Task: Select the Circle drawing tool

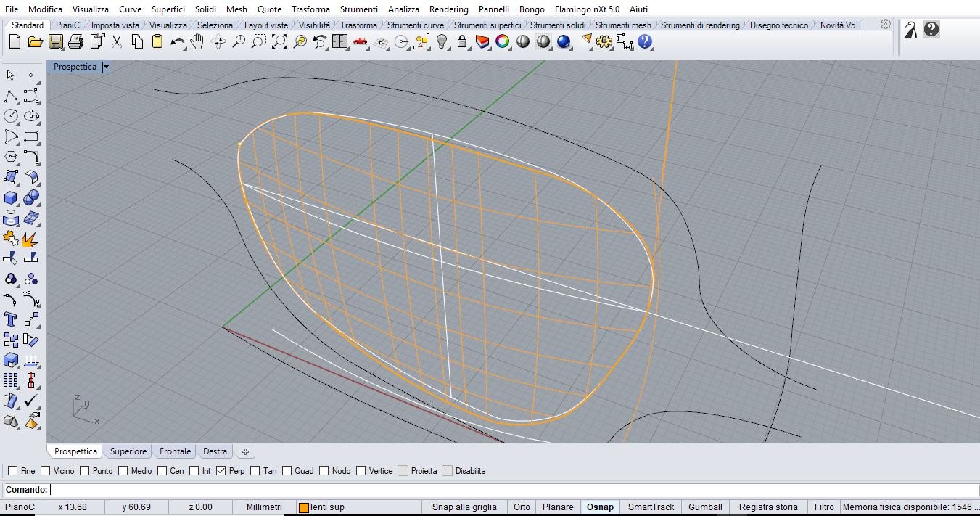Action: (x=11, y=116)
